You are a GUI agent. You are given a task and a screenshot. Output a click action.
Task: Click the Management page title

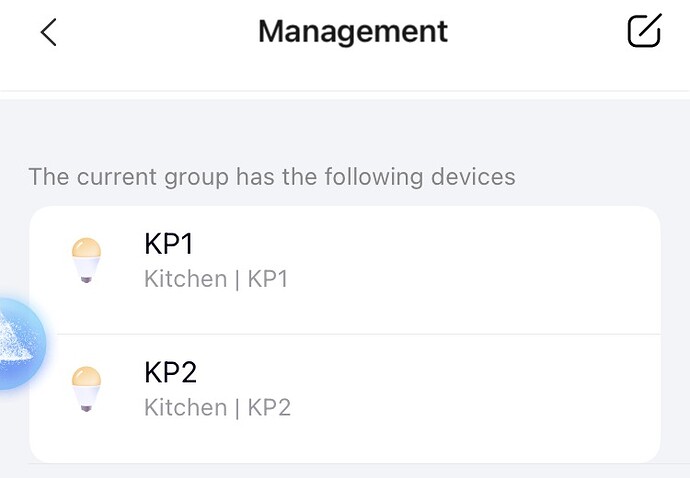[x=352, y=32]
